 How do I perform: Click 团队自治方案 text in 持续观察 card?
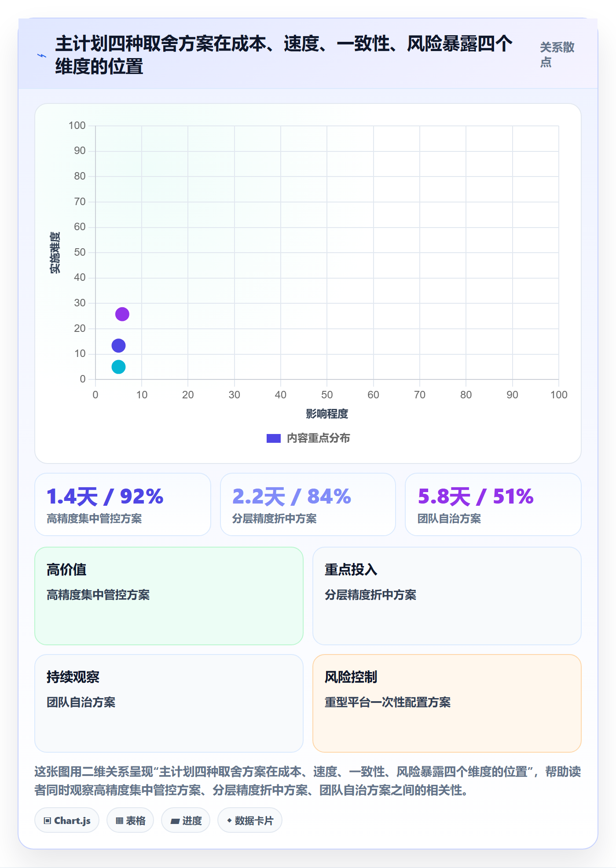pos(81,702)
